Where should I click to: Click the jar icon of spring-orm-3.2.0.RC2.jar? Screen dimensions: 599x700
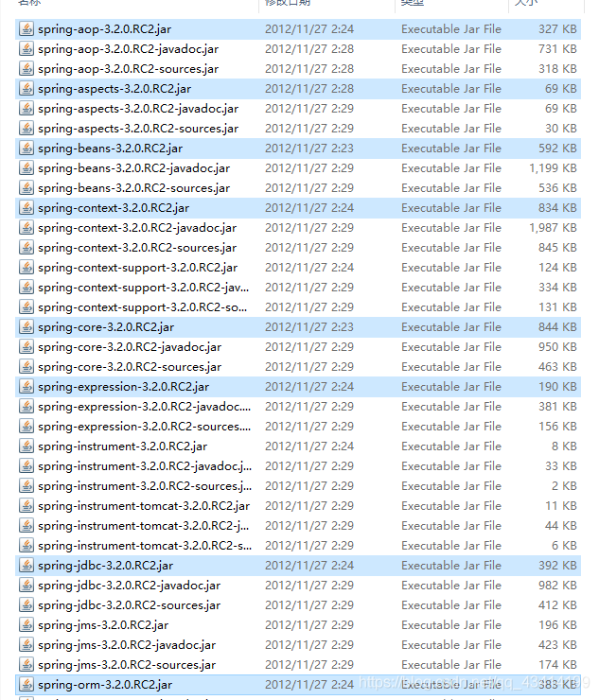click(x=26, y=685)
